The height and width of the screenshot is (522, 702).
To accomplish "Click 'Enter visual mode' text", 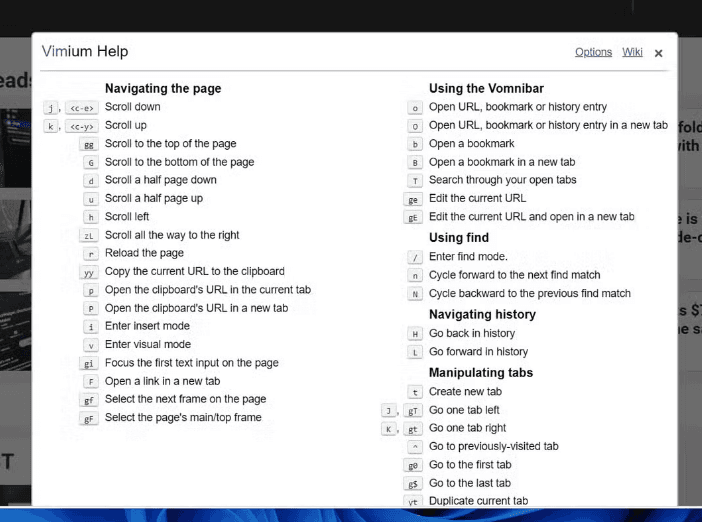I will (x=148, y=344).
